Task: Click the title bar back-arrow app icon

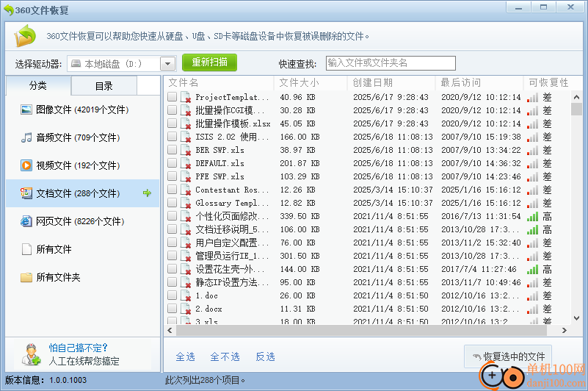Action: pos(8,10)
